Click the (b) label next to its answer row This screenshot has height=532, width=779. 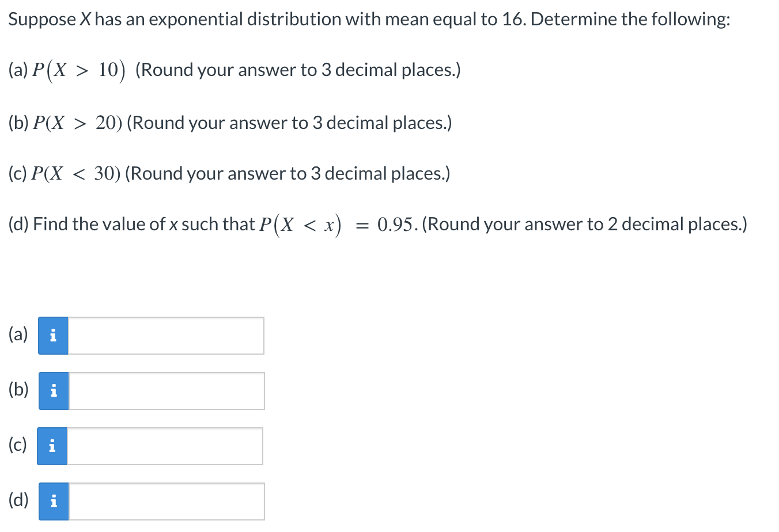click(18, 390)
